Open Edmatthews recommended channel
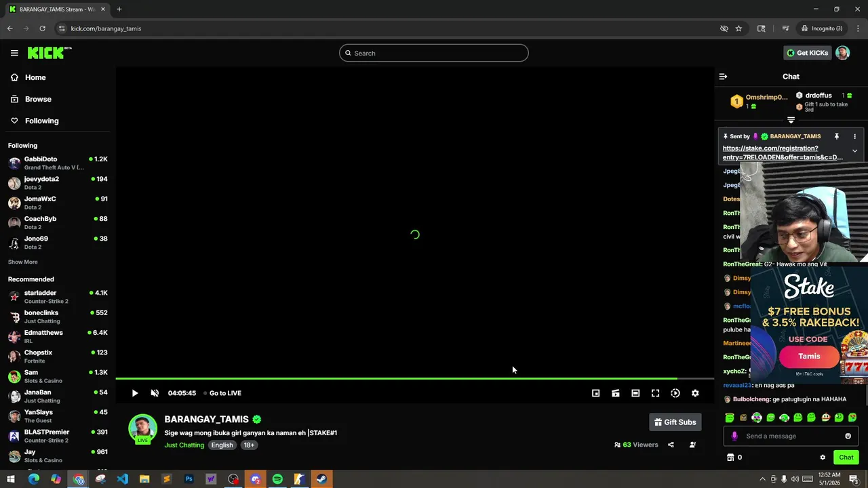The width and height of the screenshot is (868, 488). point(58,336)
